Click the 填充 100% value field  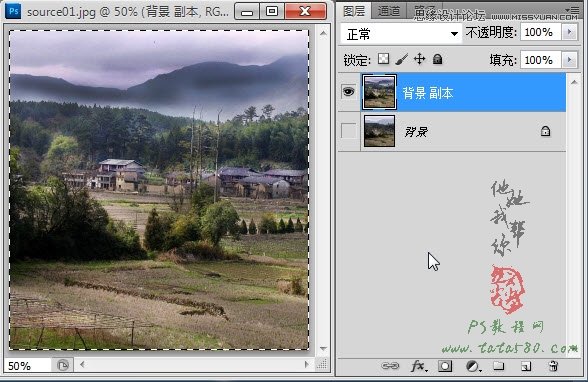tap(540, 60)
